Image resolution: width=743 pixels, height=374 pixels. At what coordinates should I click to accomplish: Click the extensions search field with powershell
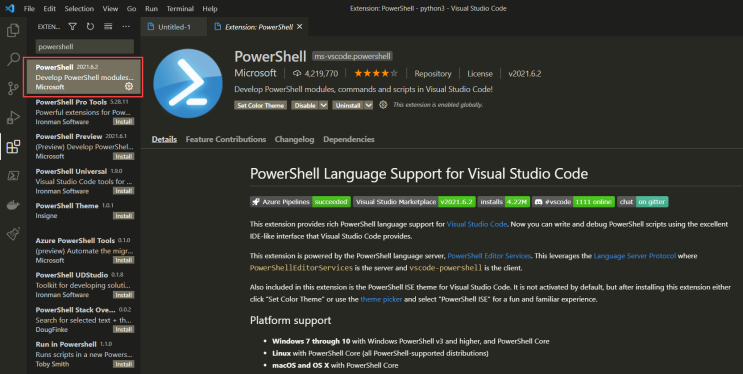click(x=85, y=47)
